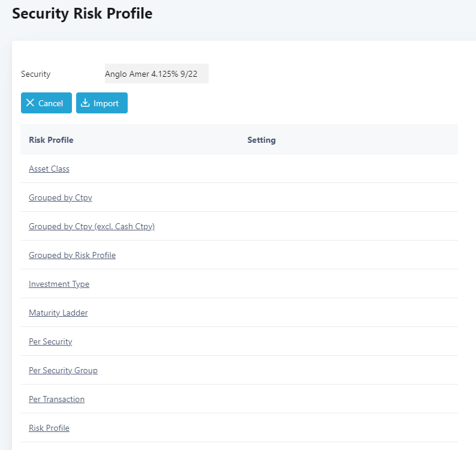Click the Cancel button label

coord(50,103)
